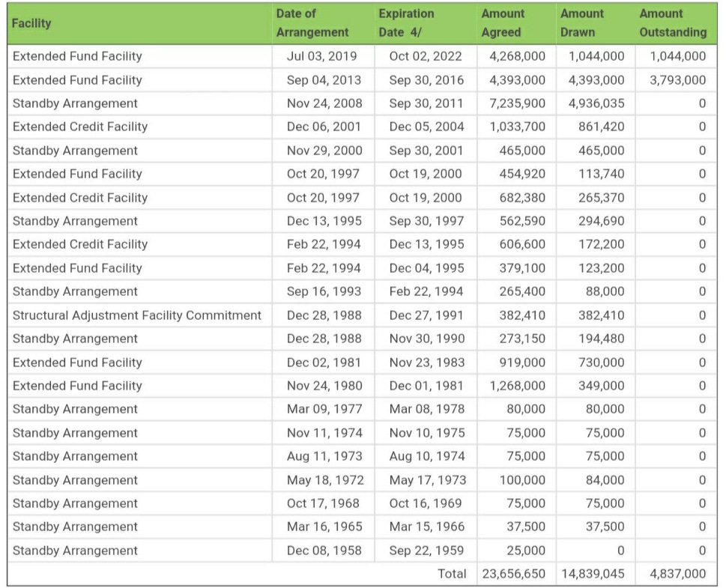Click the 37,500 amount agreed value
Image resolution: width=726 pixels, height=588 pixels.
(525, 527)
